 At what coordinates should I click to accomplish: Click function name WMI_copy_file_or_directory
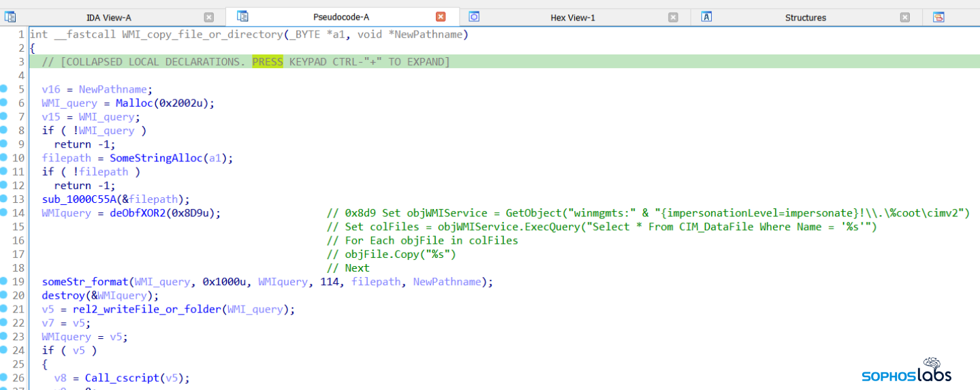[202, 35]
